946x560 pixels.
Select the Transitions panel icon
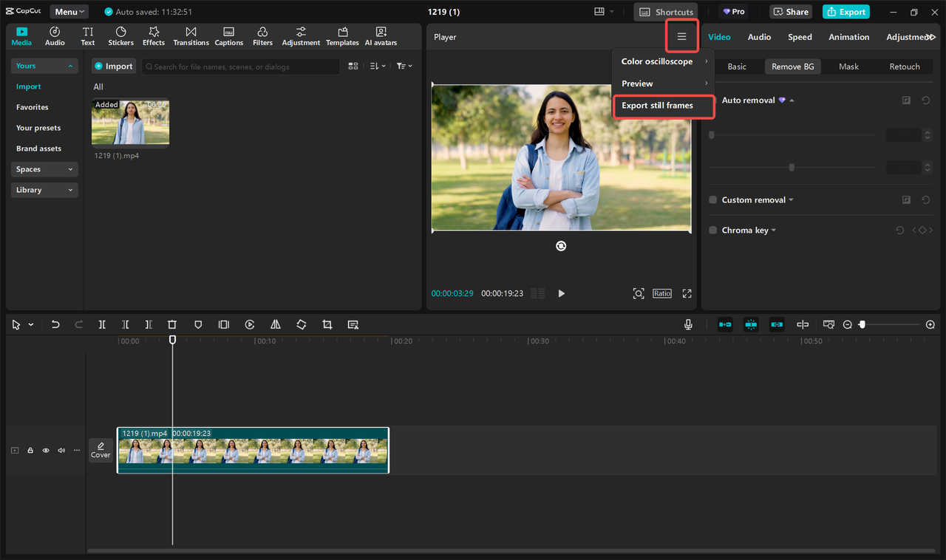(x=191, y=35)
